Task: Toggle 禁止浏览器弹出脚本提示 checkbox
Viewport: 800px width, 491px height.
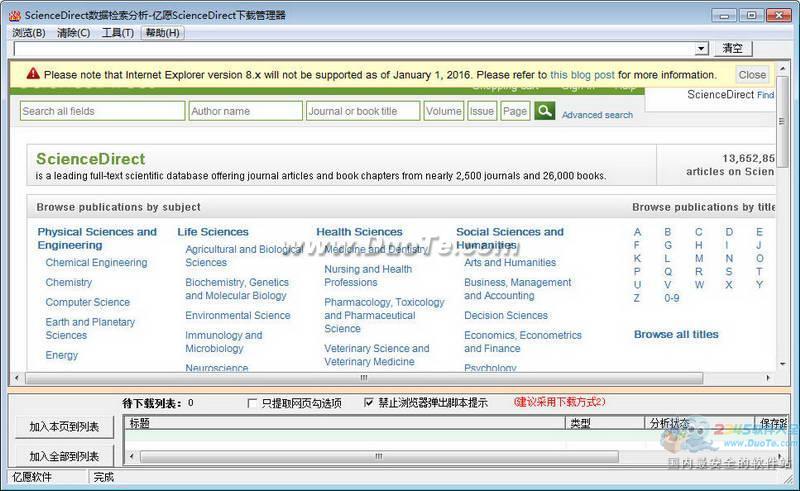Action: [369, 403]
